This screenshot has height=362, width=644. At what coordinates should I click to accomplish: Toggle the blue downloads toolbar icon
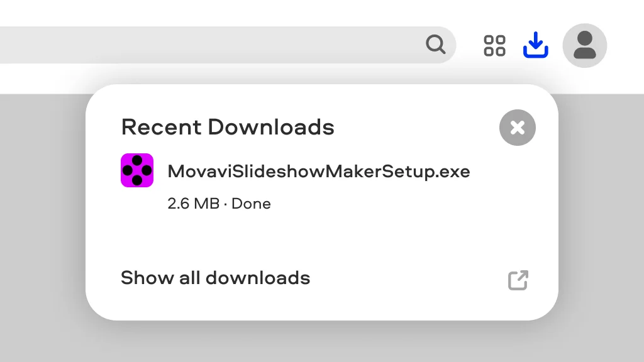[x=536, y=45]
